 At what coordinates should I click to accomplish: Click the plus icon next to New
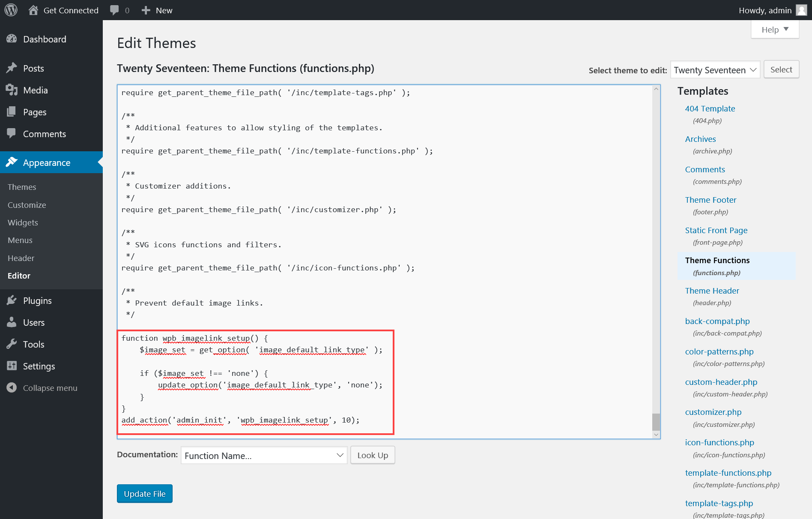coord(146,10)
